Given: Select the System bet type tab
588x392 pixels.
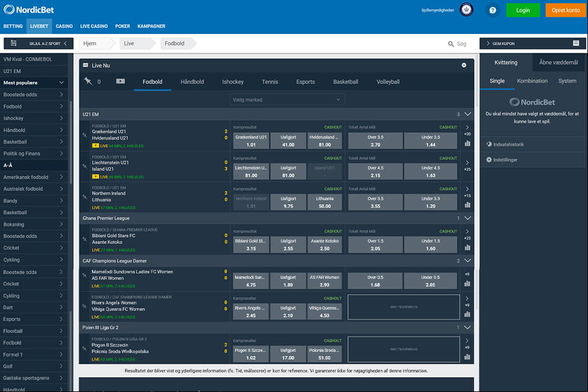Looking at the screenshot, I should pos(567,81).
